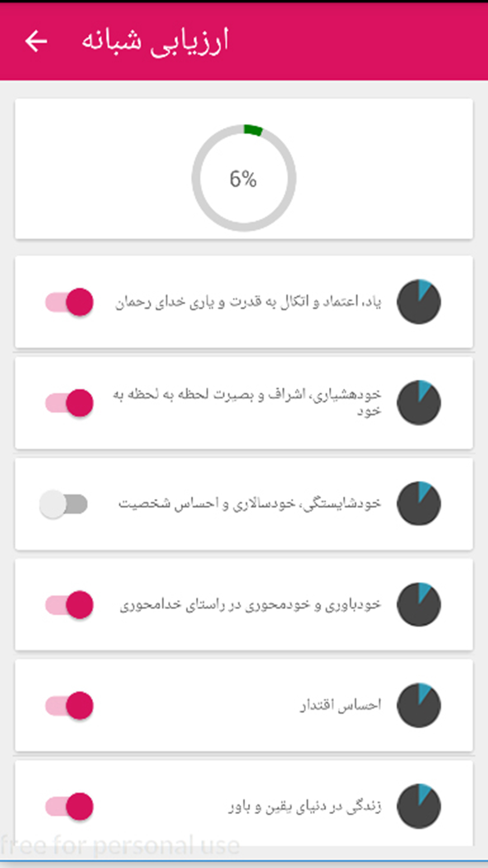Turn off the خودهشیاری، اشراف و بصیرت switch

point(69,403)
